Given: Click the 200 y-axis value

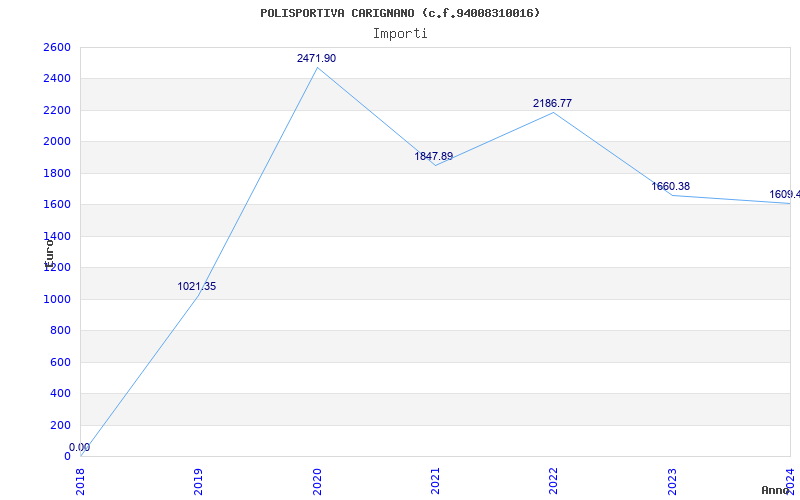Looking at the screenshot, I should click(x=61, y=425).
